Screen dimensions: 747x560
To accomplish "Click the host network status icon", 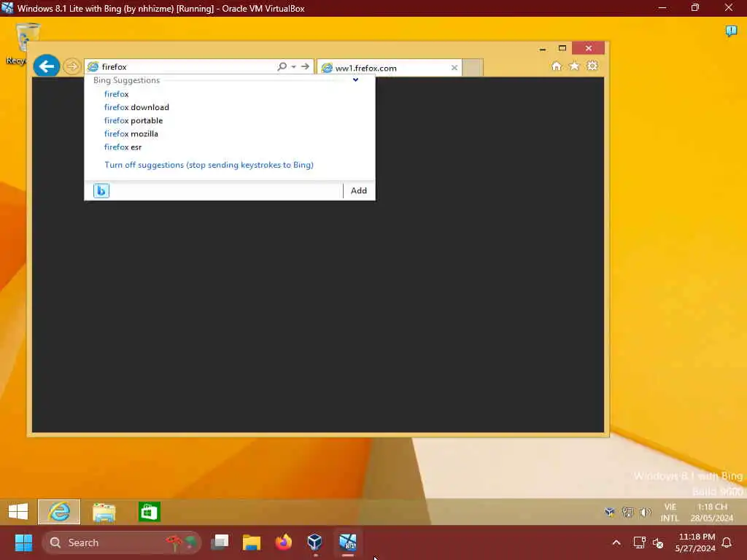I will pos(639,542).
